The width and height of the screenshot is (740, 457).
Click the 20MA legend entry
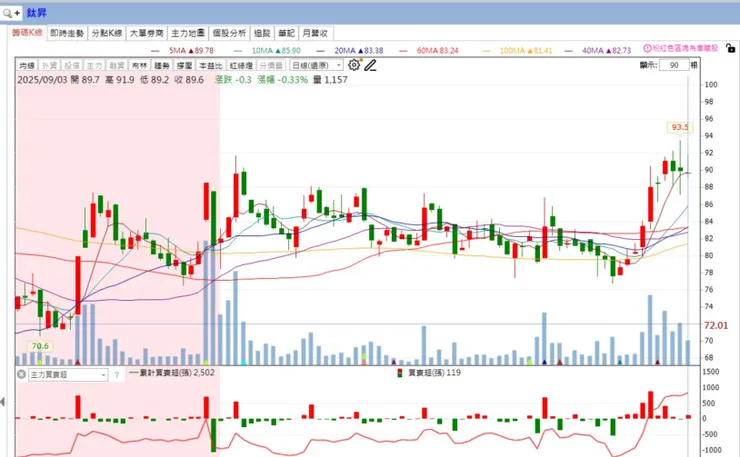(x=350, y=50)
